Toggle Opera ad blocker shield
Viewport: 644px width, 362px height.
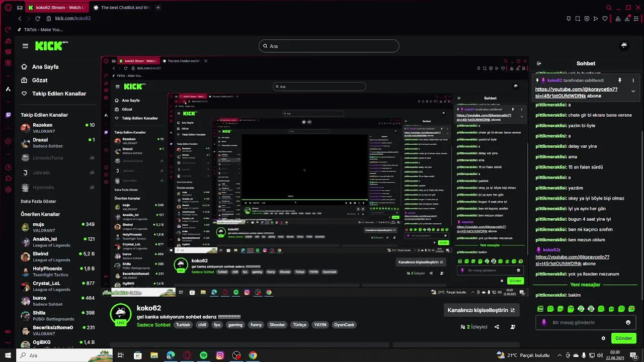pos(587,19)
